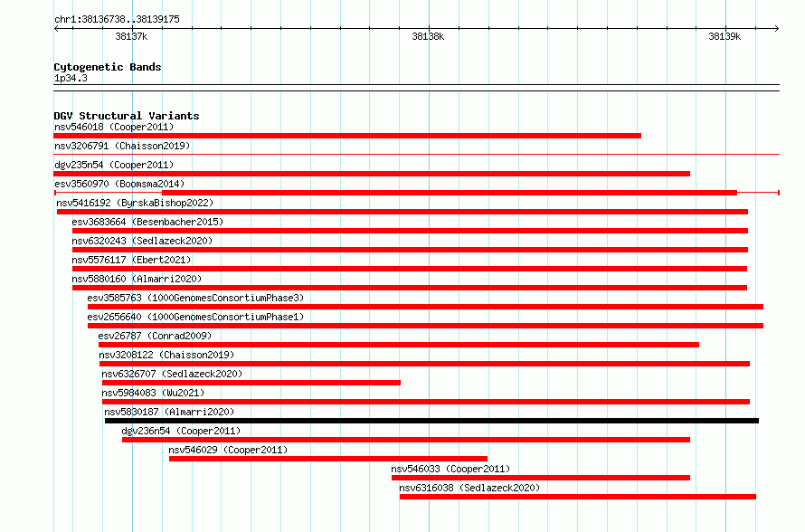This screenshot has width=805, height=532.
Task: Click the 38138k ruler position label
Action: point(428,36)
